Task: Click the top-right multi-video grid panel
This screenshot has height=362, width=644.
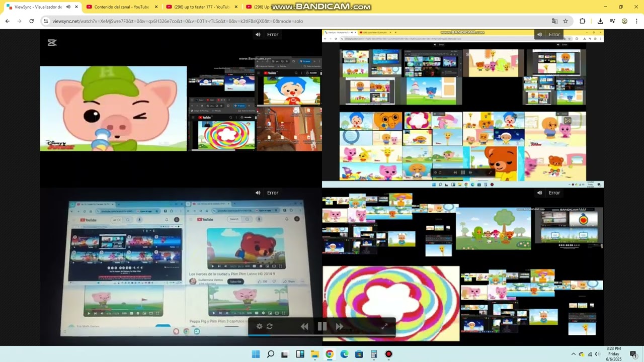Action: pos(463,109)
